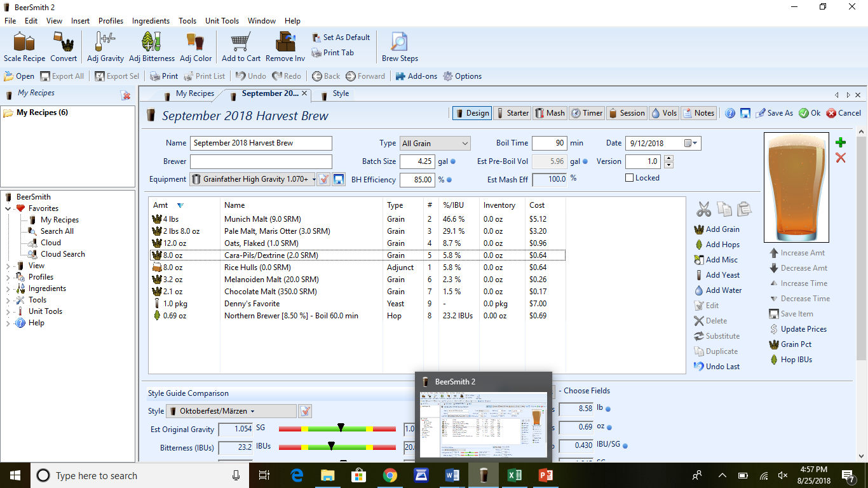Open the Date picker dropdown

(691, 143)
